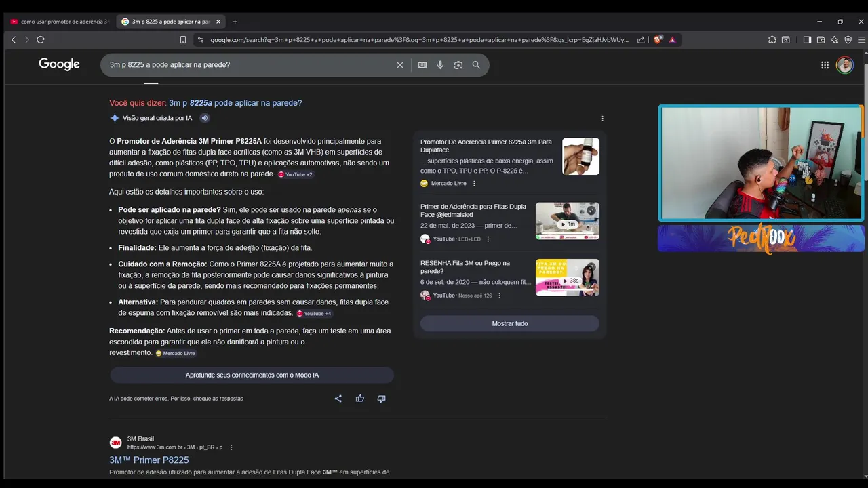This screenshot has width=868, height=488.
Task: Close the active Google search tab
Action: click(x=218, y=22)
